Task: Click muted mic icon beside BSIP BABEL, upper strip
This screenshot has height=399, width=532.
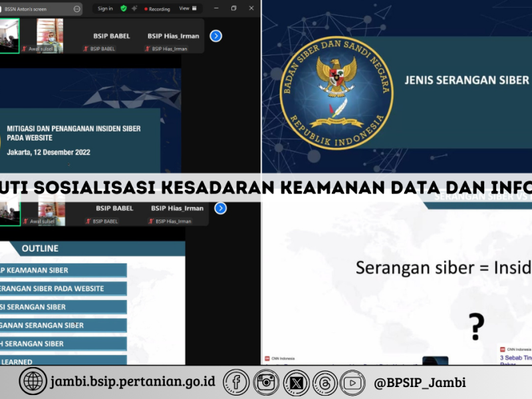Action: [x=86, y=49]
